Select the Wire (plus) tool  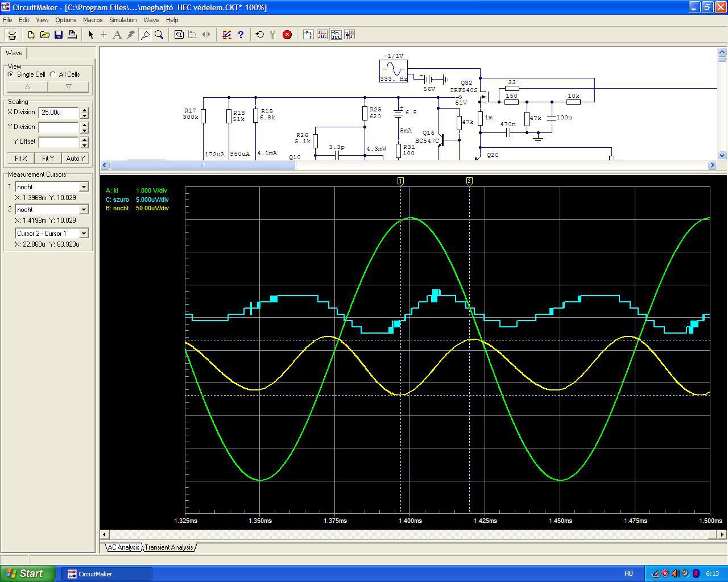pos(104,35)
